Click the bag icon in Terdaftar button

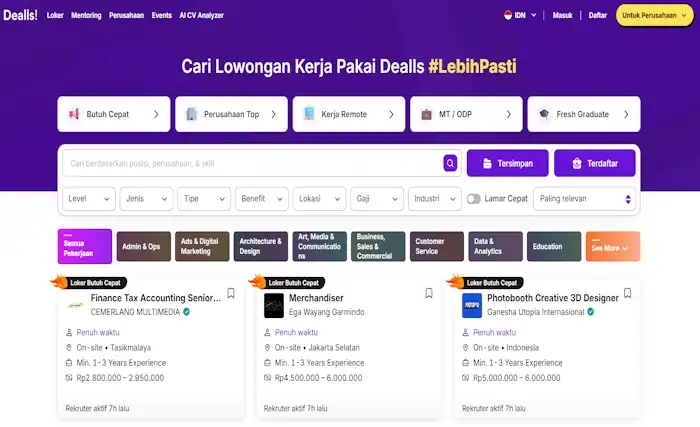pos(577,163)
